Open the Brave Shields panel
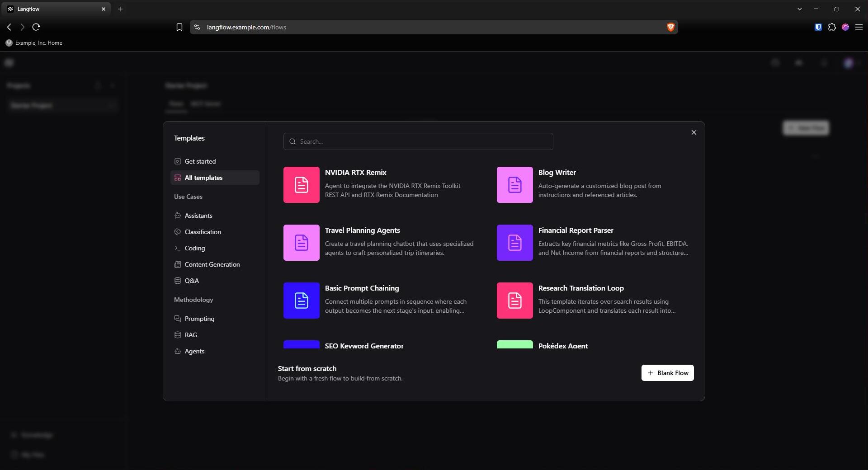Viewport: 868px width, 470px height. point(670,27)
